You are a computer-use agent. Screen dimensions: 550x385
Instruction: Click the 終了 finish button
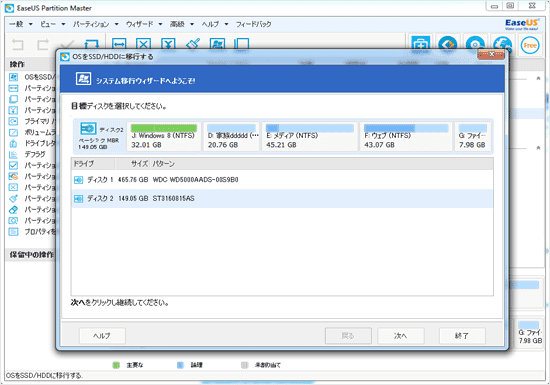[462, 336]
